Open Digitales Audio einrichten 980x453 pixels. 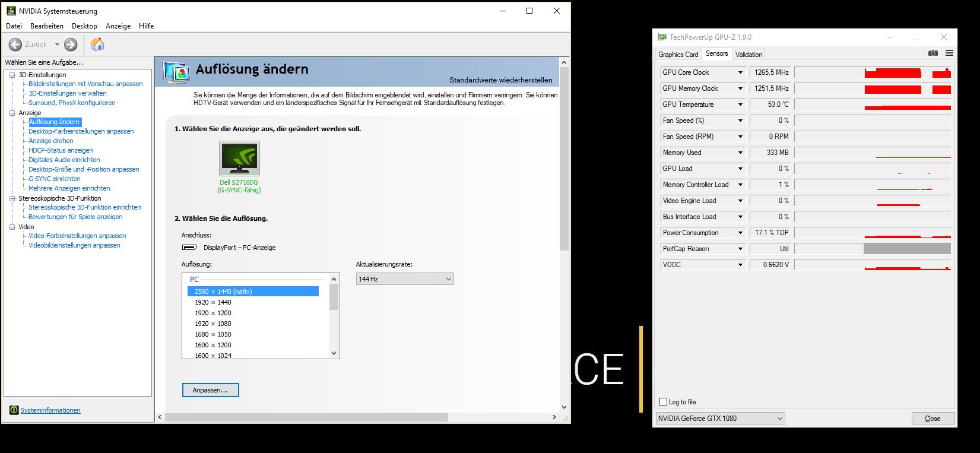[64, 160]
